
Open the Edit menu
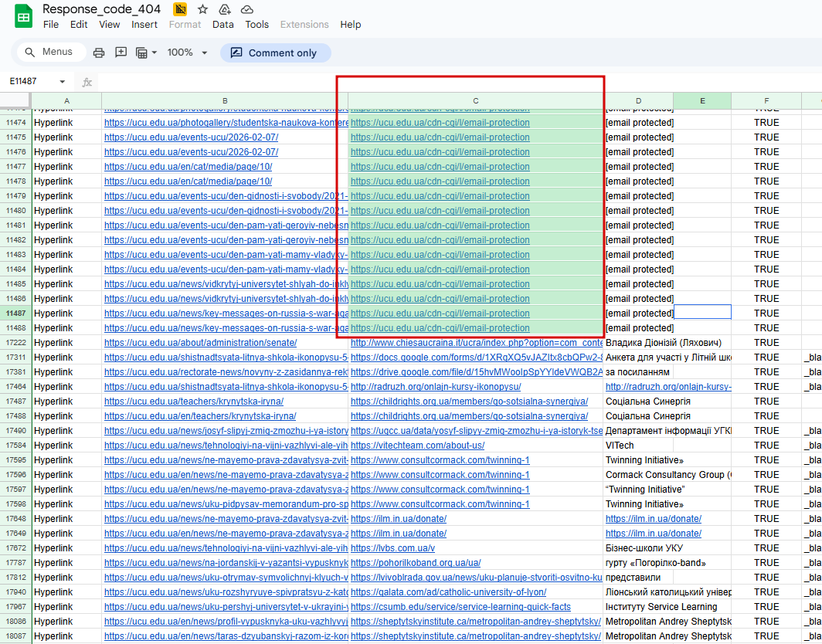point(79,25)
